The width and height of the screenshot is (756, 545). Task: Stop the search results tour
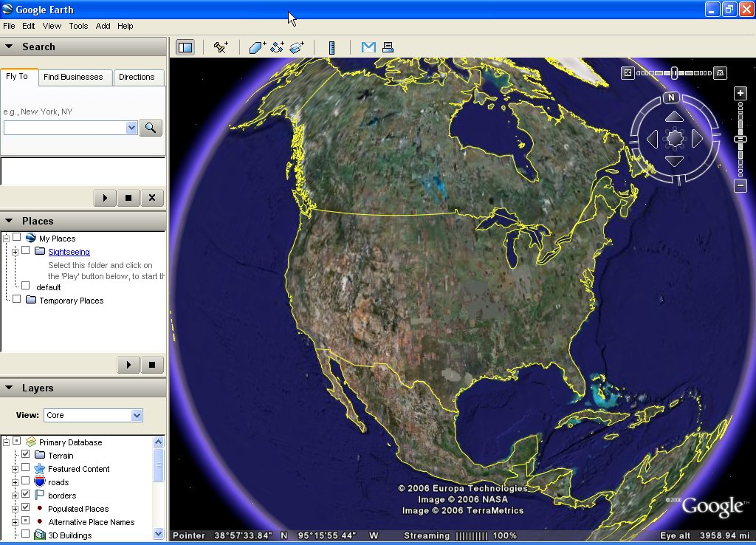pyautogui.click(x=128, y=198)
